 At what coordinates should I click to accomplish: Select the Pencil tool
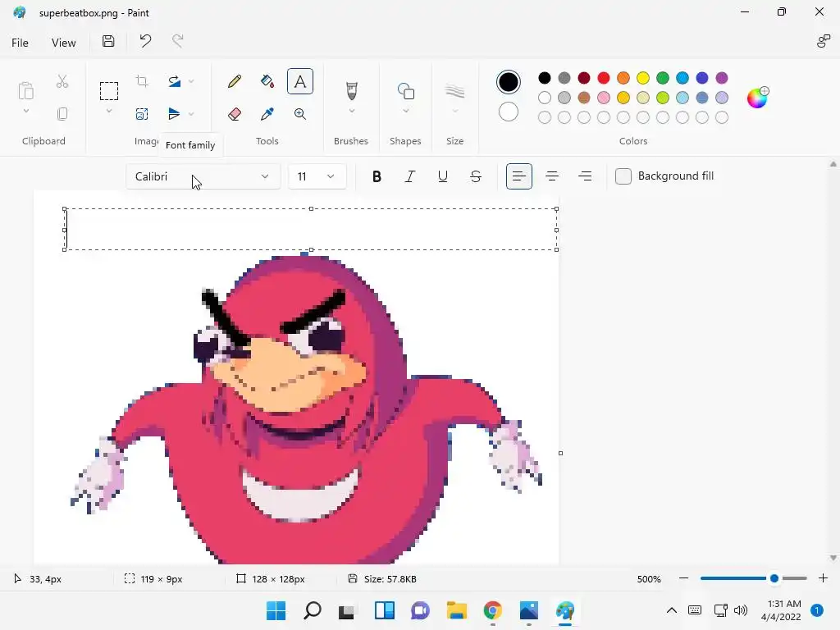click(234, 81)
